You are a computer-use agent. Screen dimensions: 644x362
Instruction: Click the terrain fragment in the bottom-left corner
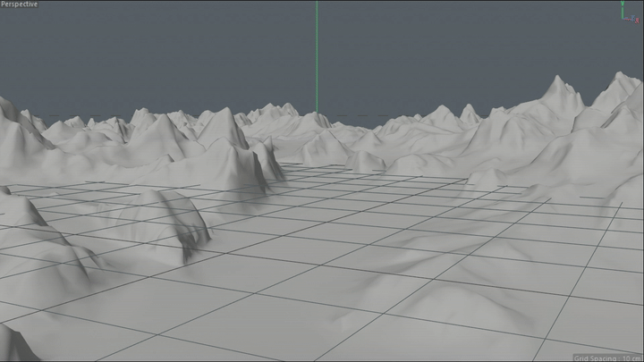(14, 344)
